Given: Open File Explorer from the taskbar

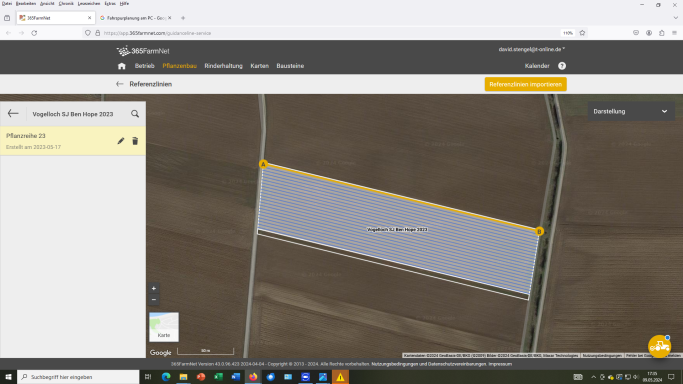Looking at the screenshot, I should pyautogui.click(x=183, y=377).
